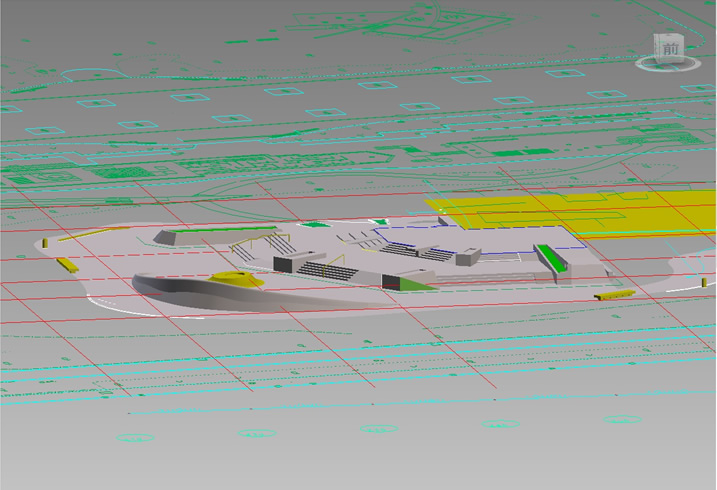Viewport: 717px width, 490px height.
Task: Click the ViewCube front face labeled 前
Action: tap(670, 48)
